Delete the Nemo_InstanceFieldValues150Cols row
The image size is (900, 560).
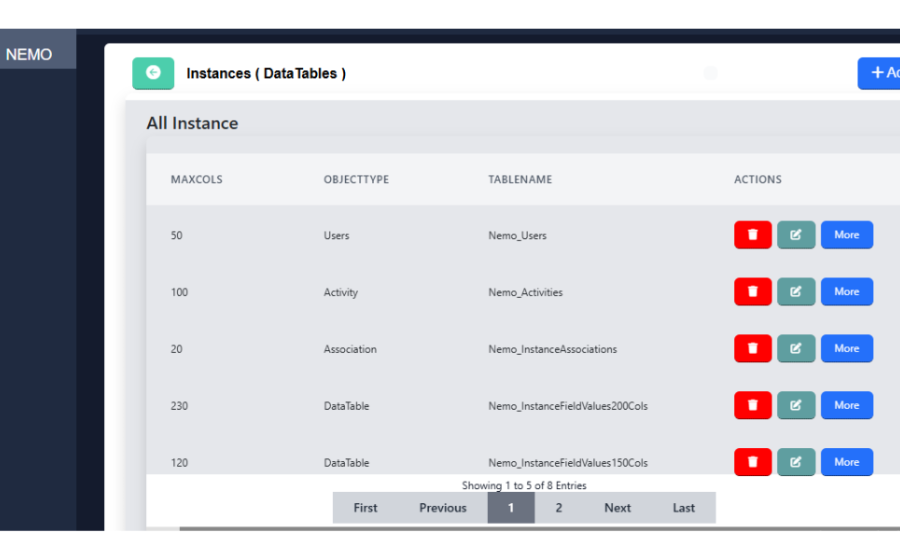point(752,462)
